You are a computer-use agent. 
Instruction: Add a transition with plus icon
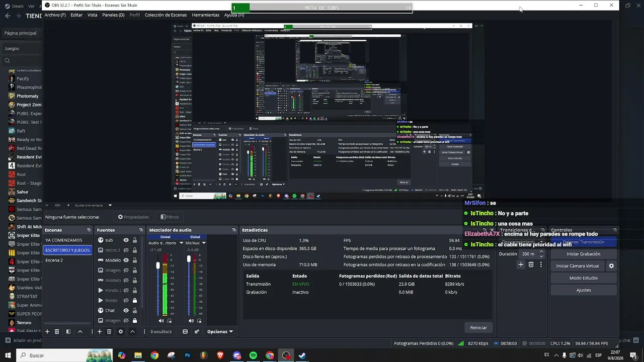click(x=521, y=264)
